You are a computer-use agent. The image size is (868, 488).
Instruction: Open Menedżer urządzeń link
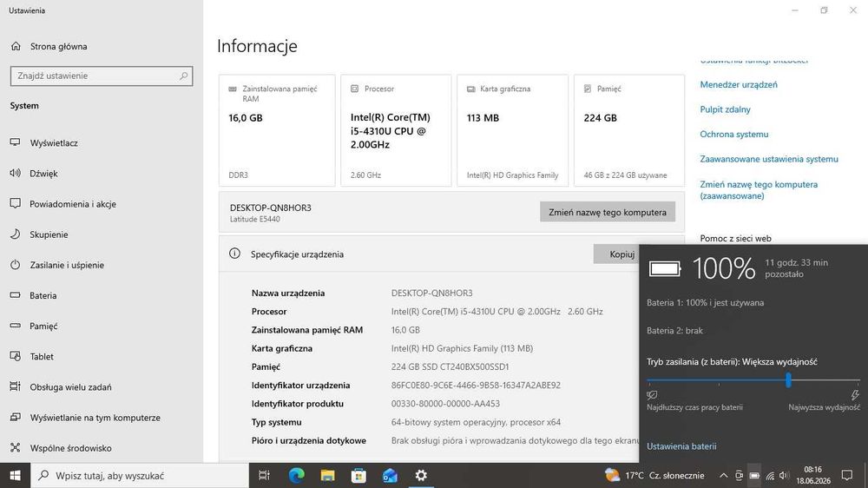pyautogui.click(x=739, y=85)
